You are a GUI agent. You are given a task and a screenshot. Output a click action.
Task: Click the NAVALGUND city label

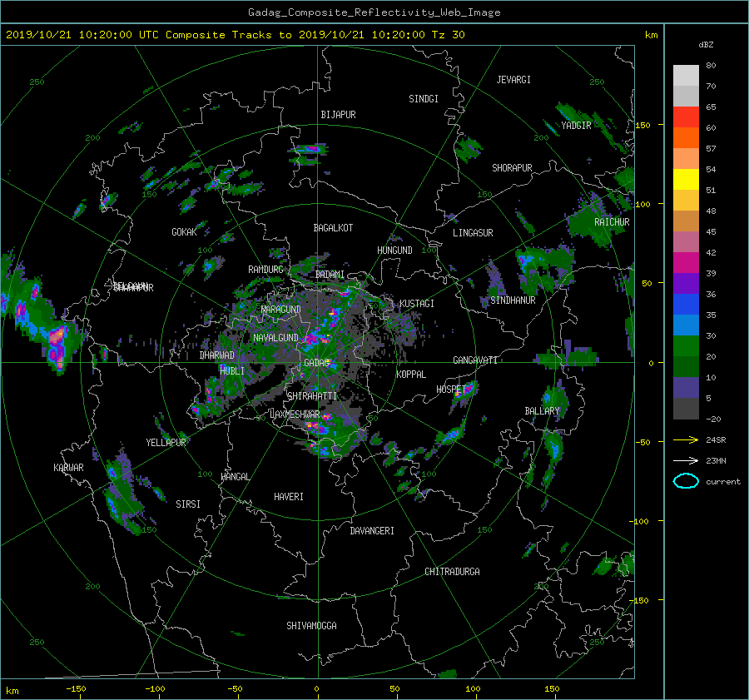point(275,338)
